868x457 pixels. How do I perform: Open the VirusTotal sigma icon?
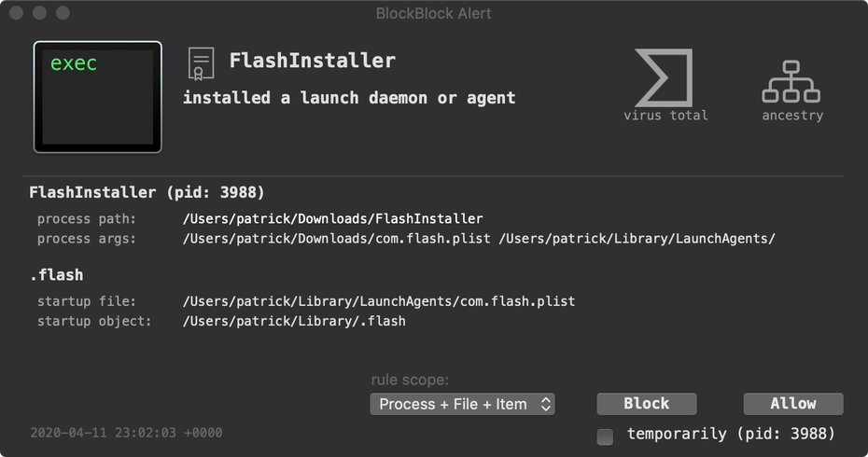(665, 77)
